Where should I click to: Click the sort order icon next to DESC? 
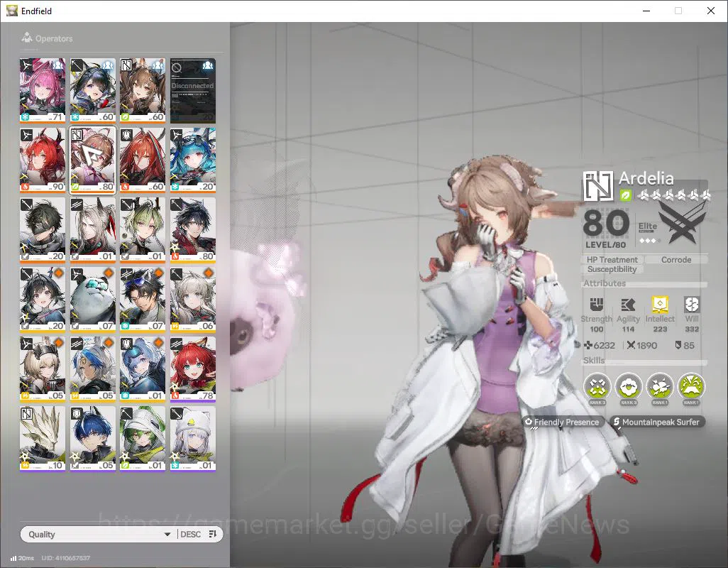(213, 534)
